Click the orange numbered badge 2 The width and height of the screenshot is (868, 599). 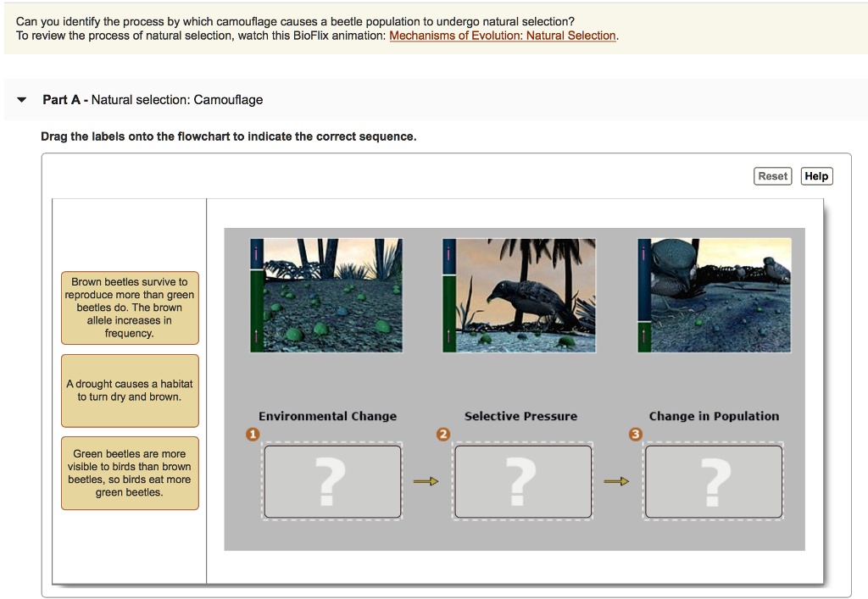pyautogui.click(x=443, y=433)
